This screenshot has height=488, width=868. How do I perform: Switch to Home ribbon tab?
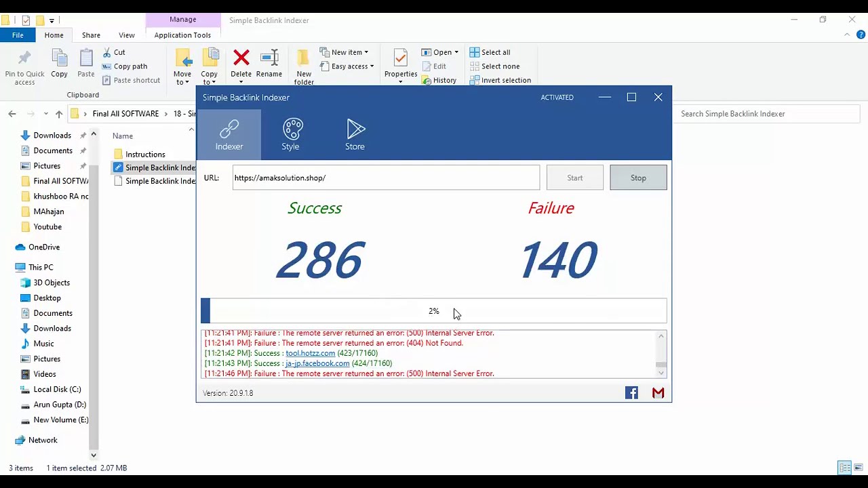click(x=54, y=35)
